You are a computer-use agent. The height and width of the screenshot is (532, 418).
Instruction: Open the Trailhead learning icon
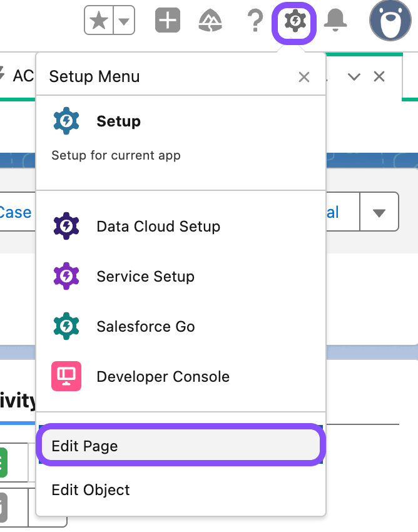(210, 20)
